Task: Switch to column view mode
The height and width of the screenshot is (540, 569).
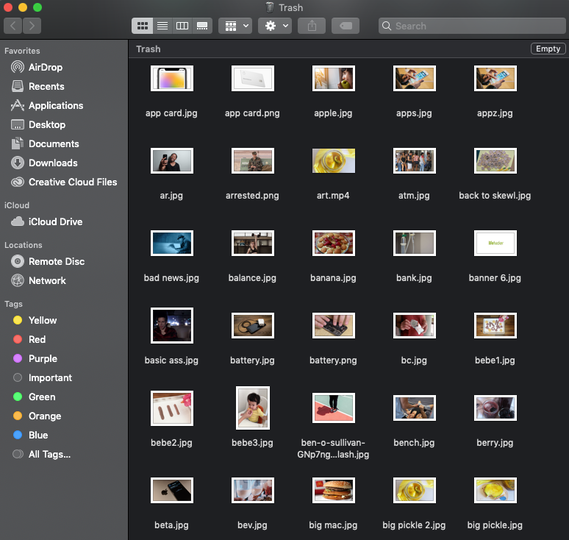Action: 182,26
